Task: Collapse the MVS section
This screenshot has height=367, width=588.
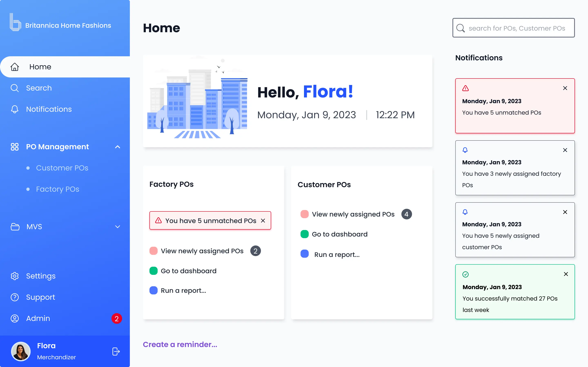Action: pyautogui.click(x=117, y=226)
